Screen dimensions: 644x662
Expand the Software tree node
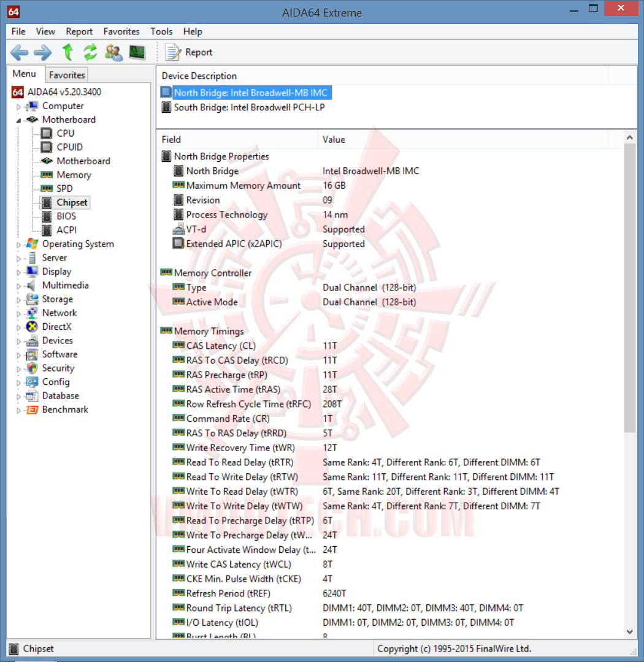point(18,355)
